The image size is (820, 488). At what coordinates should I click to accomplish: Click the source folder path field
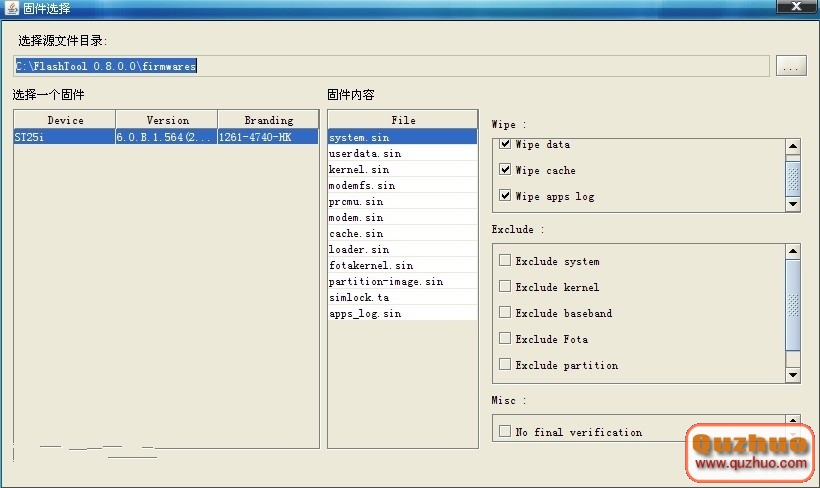click(390, 66)
